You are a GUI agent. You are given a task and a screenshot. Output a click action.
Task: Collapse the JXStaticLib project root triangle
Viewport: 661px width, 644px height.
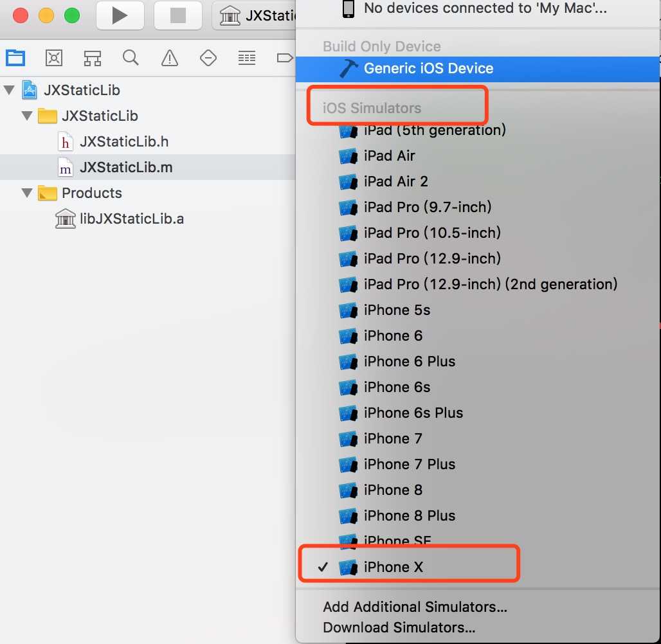(9, 90)
